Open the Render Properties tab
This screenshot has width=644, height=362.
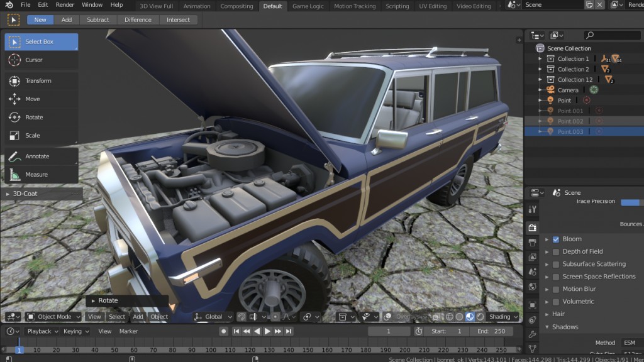click(x=532, y=228)
